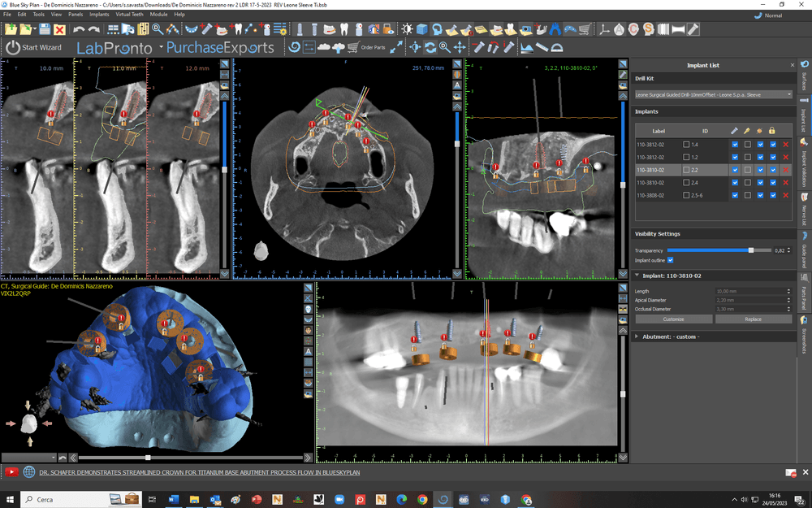
Task: Click the dental arch curve icon
Action: point(192,29)
